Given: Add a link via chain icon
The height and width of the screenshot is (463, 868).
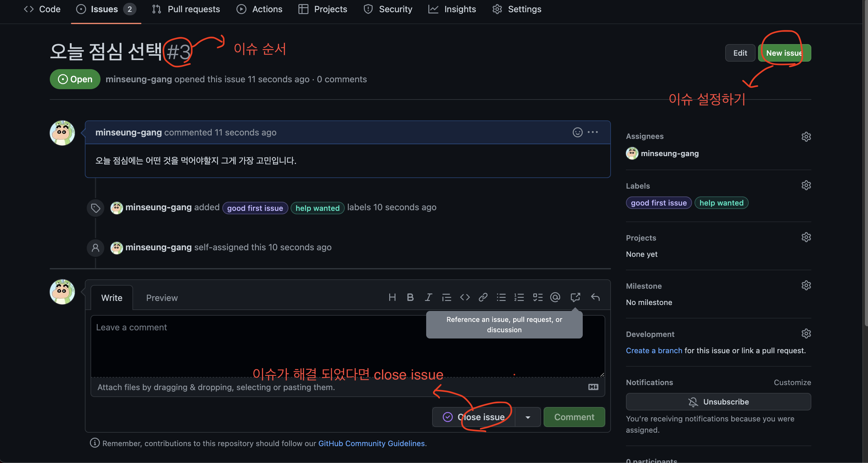Looking at the screenshot, I should coord(483,297).
